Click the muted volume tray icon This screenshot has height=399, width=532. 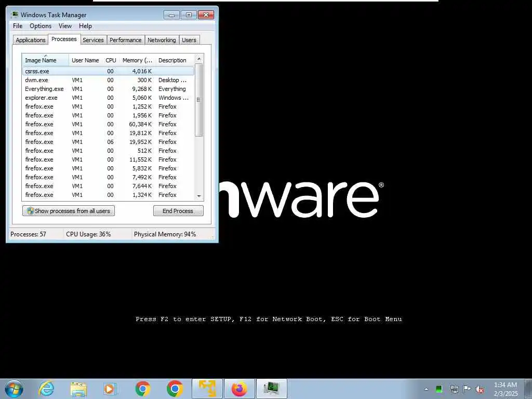click(x=480, y=390)
